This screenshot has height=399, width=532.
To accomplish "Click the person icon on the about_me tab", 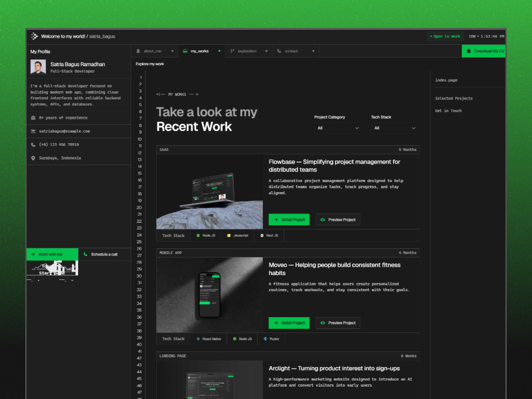I will (x=138, y=51).
